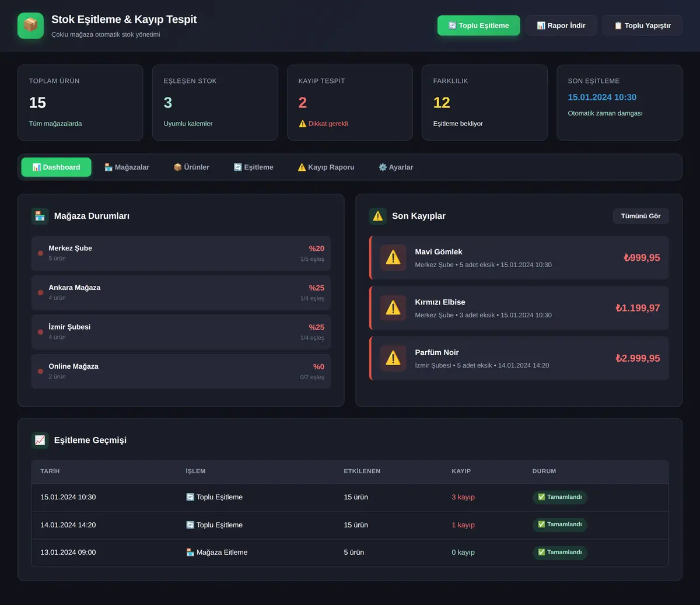Open the Online Mağaza store row
Viewport: 700px width, 605px height.
(x=181, y=372)
